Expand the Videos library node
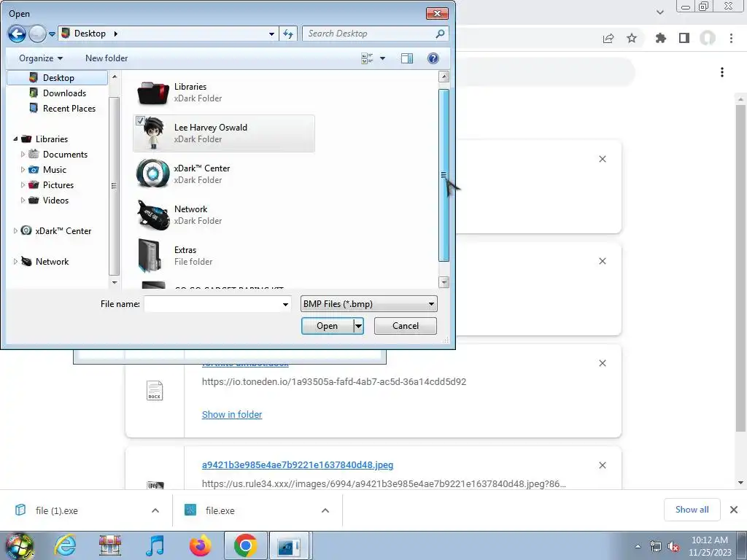 point(23,200)
